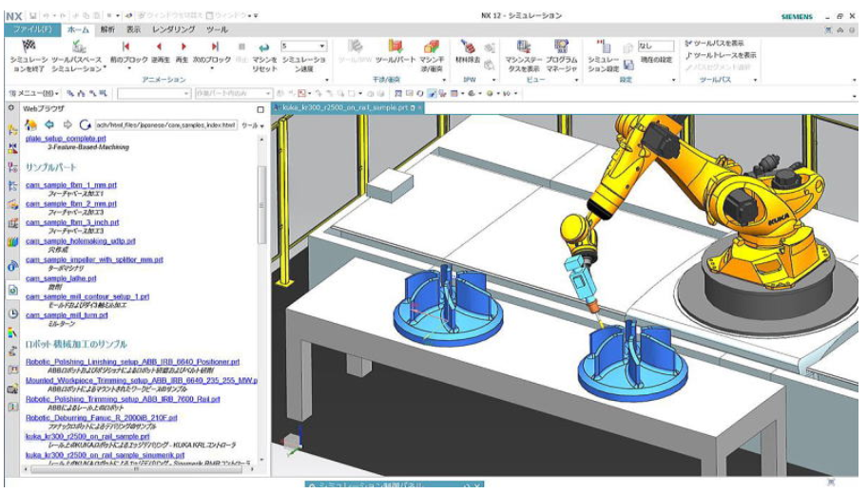Screen dimensions: 868x493
Task: Step to the previous block
Action: (125, 47)
